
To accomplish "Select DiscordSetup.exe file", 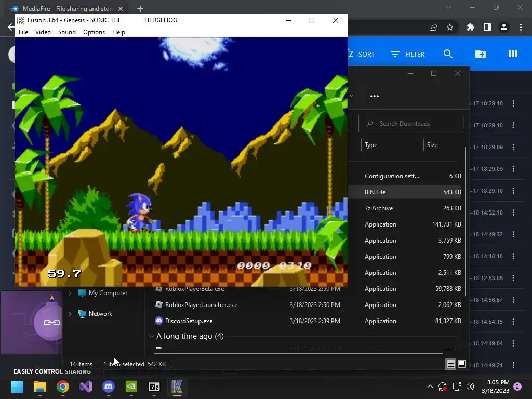I will tap(189, 321).
